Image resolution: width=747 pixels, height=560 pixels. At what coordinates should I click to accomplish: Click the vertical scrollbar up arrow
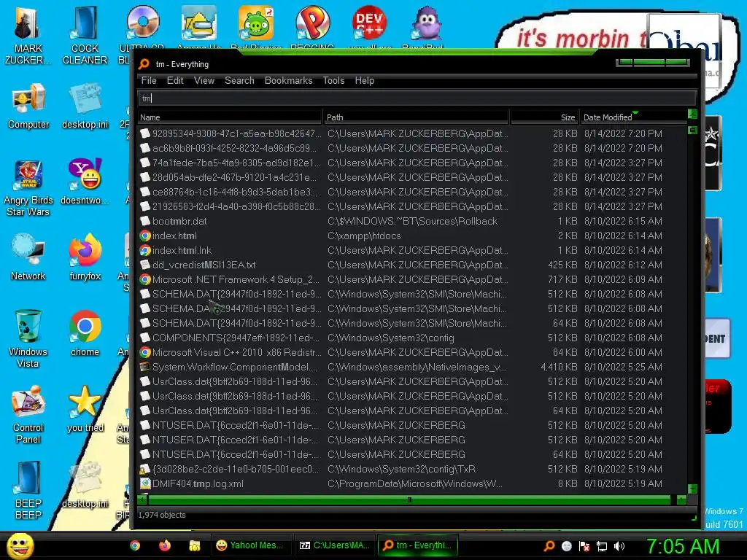693,114
